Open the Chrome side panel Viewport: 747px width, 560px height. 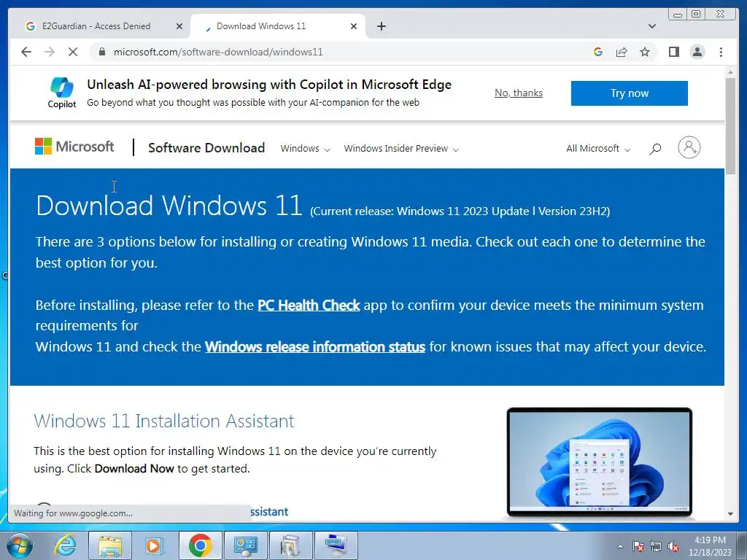tap(673, 52)
